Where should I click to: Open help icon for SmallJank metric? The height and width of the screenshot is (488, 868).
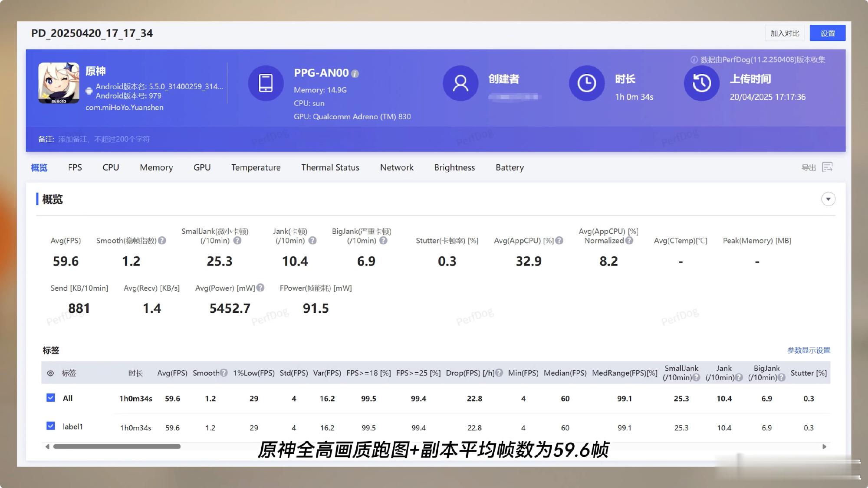click(237, 240)
